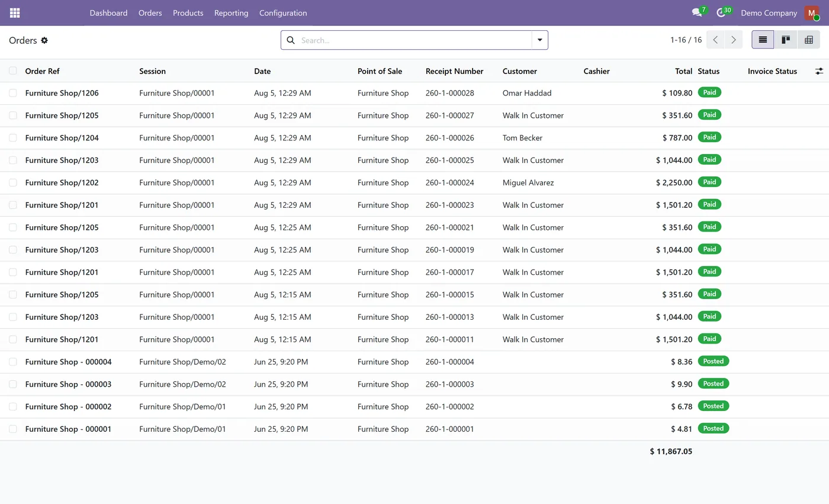Click receipt number 260-1-000024
This screenshot has width=829, height=504.
click(449, 182)
